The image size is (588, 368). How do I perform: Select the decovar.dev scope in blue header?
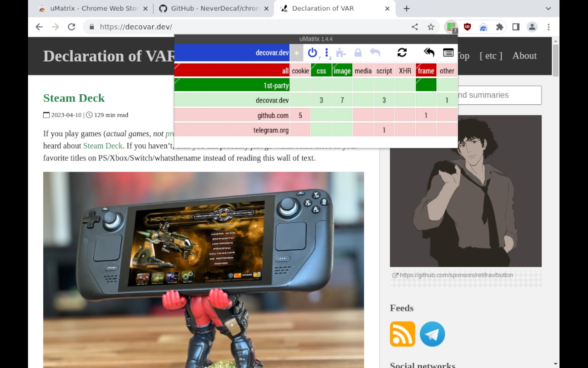(x=232, y=53)
